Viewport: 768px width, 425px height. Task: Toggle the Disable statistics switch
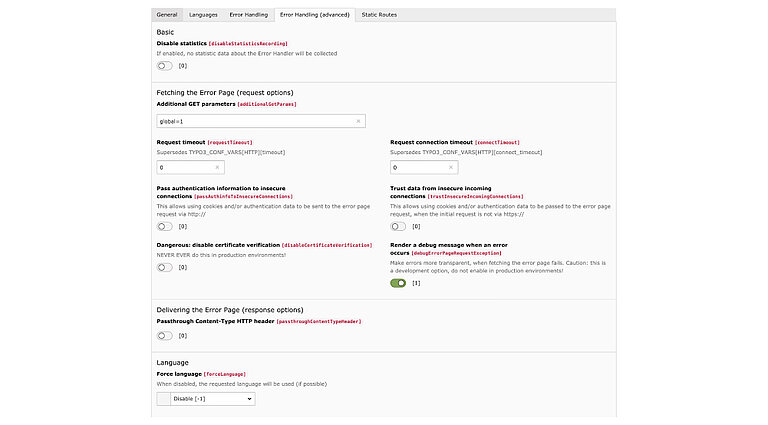165,66
